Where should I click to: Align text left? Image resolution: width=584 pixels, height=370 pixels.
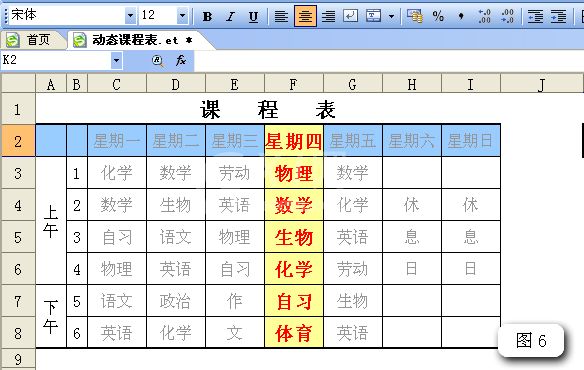[281, 16]
